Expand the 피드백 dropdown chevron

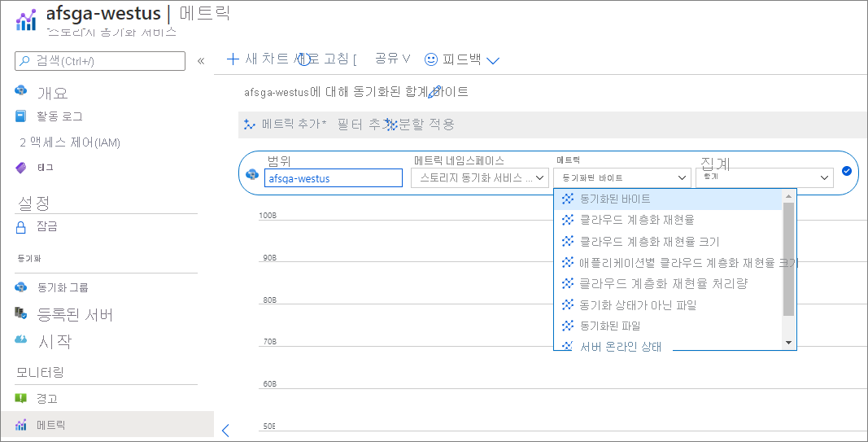493,60
